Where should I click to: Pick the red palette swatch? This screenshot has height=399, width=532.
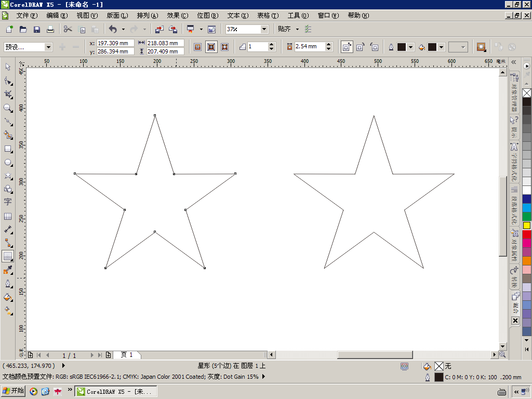point(527,234)
